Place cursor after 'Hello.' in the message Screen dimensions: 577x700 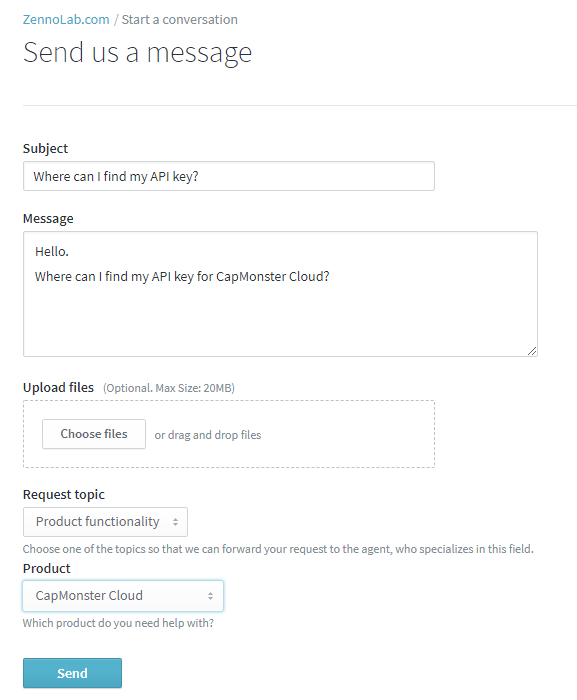tap(69, 252)
